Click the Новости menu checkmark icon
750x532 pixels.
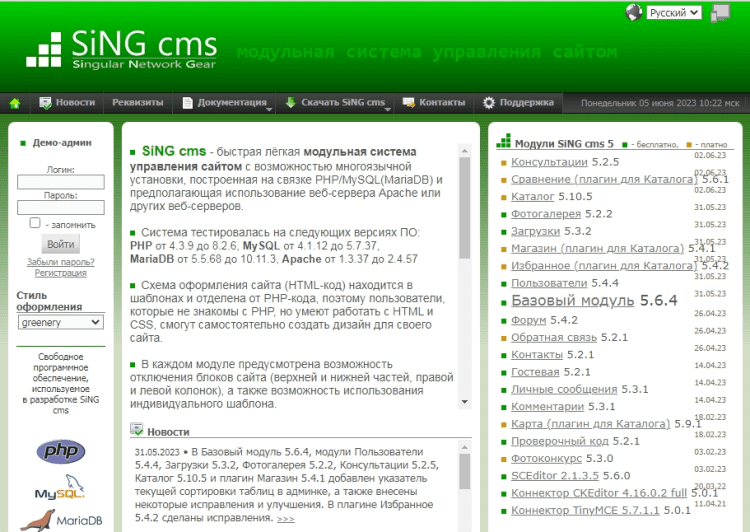tap(45, 103)
